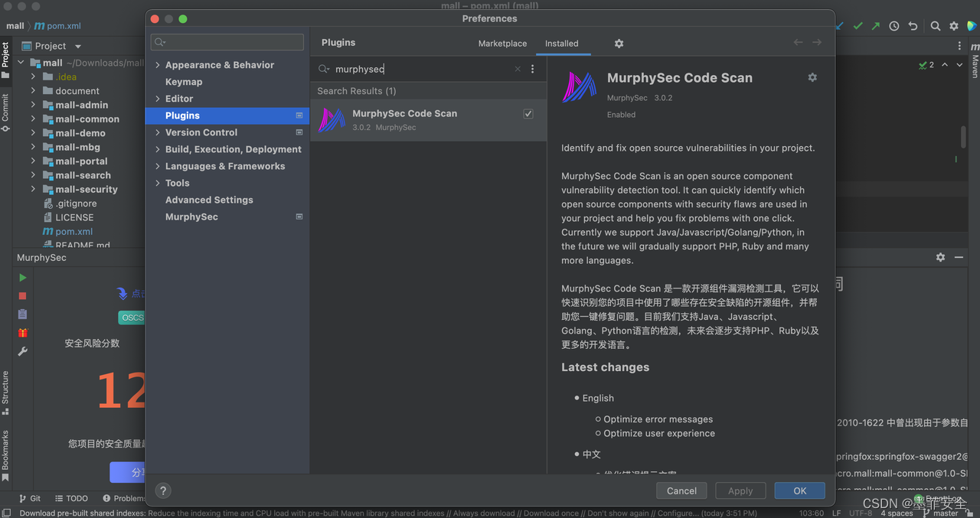Open the Maven tool window on right edge
The width and height of the screenshot is (980, 518).
(x=975, y=61)
